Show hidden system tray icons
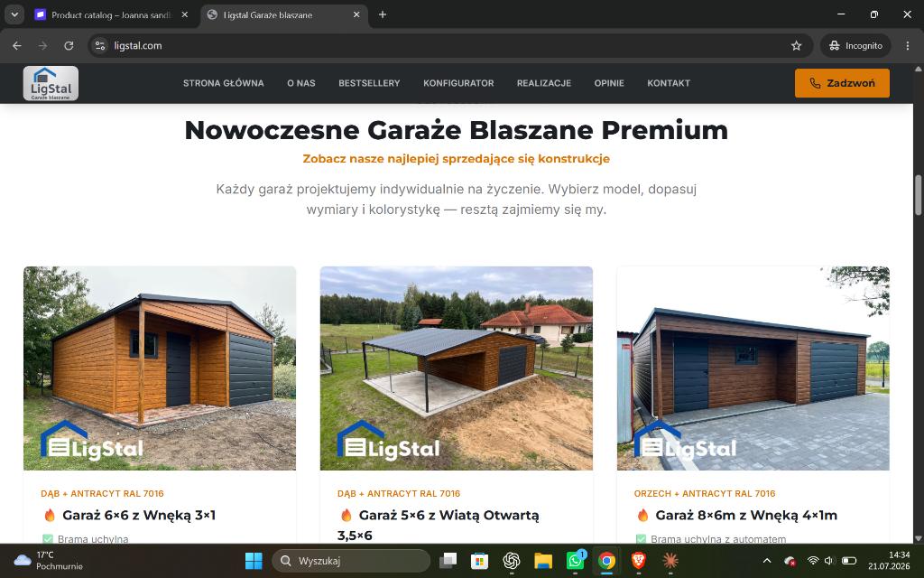Image resolution: width=924 pixels, height=578 pixels. coord(767,560)
